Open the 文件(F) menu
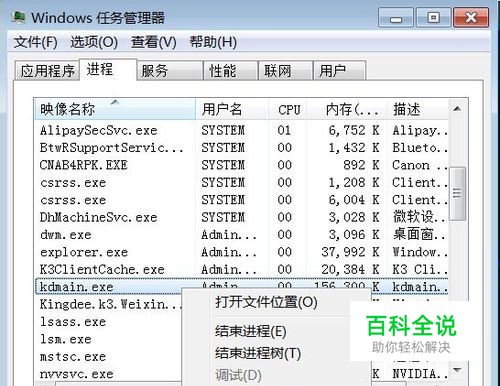The width and height of the screenshot is (500, 386). coord(36,42)
